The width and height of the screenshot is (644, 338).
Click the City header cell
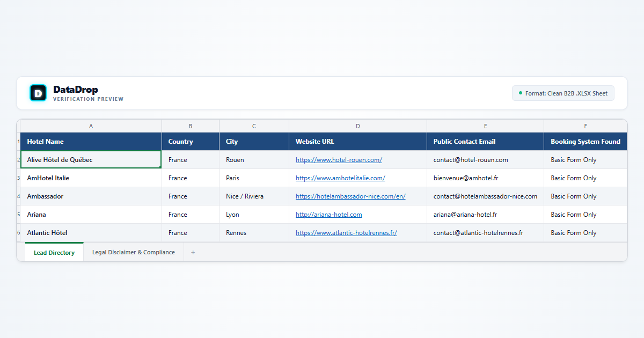tap(254, 142)
